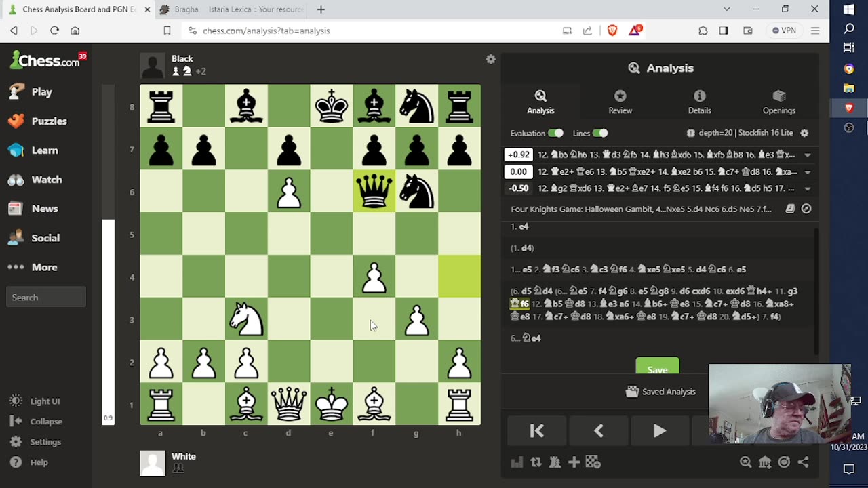Open the Istaria Lexica browser tab
Screen dimensions: 868x488
256,9
